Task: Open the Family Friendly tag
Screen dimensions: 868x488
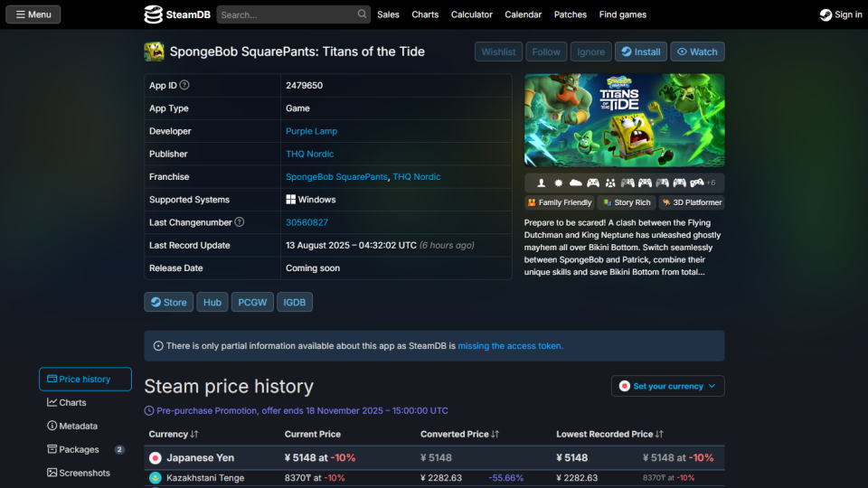Action: 559,202
